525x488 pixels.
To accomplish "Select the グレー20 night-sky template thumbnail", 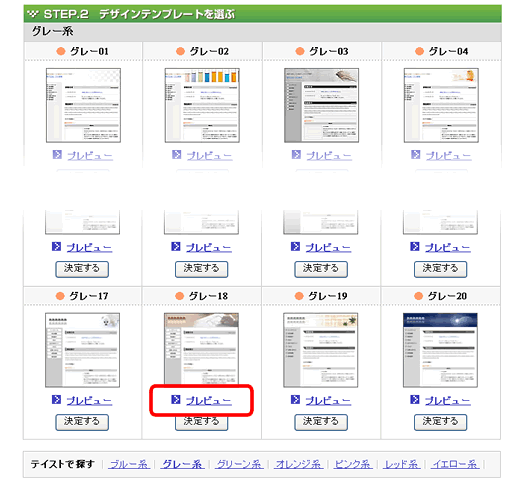I will 440,350.
